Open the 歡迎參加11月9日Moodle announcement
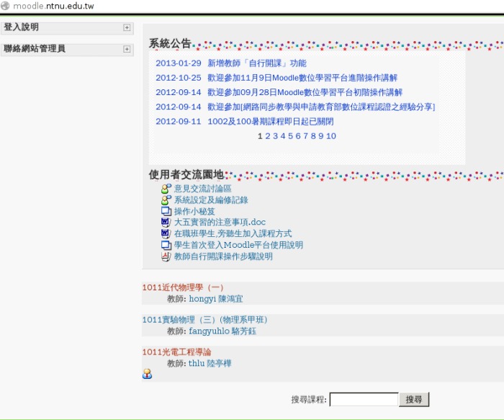The image size is (504, 420). pos(302,78)
